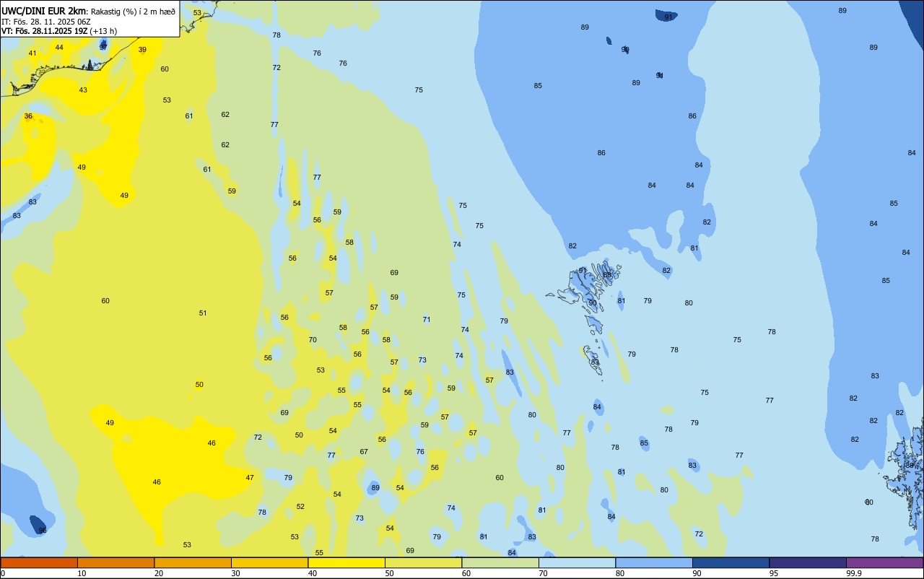Viewport: 924px width, 579px height.
Task: Click the 20–30 amber legend swatch
Action: click(193, 562)
